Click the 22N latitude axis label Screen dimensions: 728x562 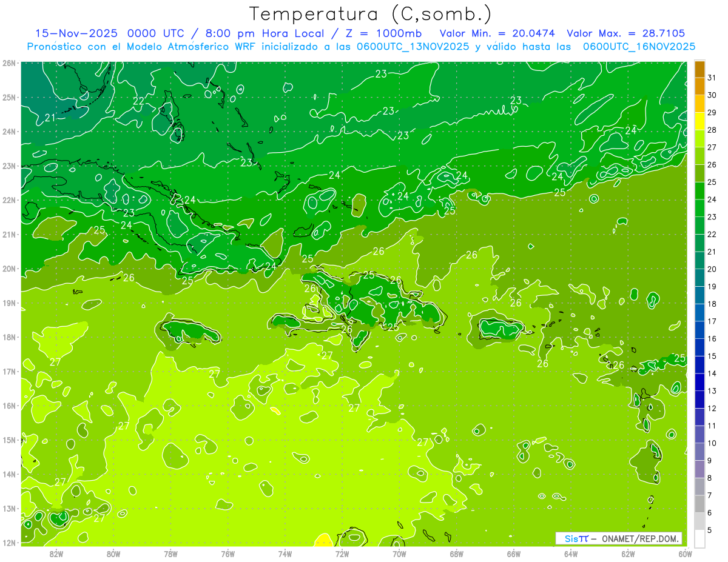coord(8,200)
